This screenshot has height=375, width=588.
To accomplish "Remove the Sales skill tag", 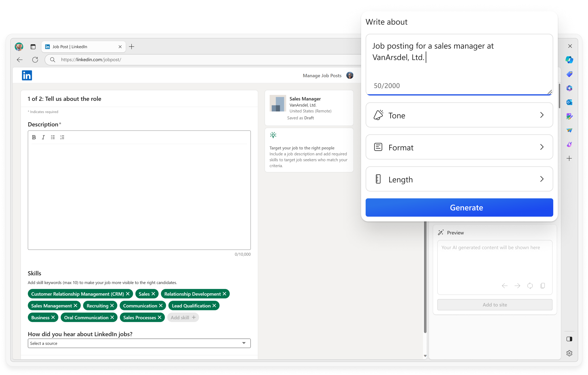I will click(153, 294).
